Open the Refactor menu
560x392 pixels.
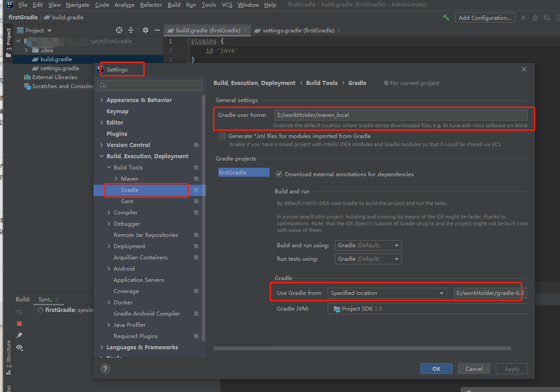151,4
